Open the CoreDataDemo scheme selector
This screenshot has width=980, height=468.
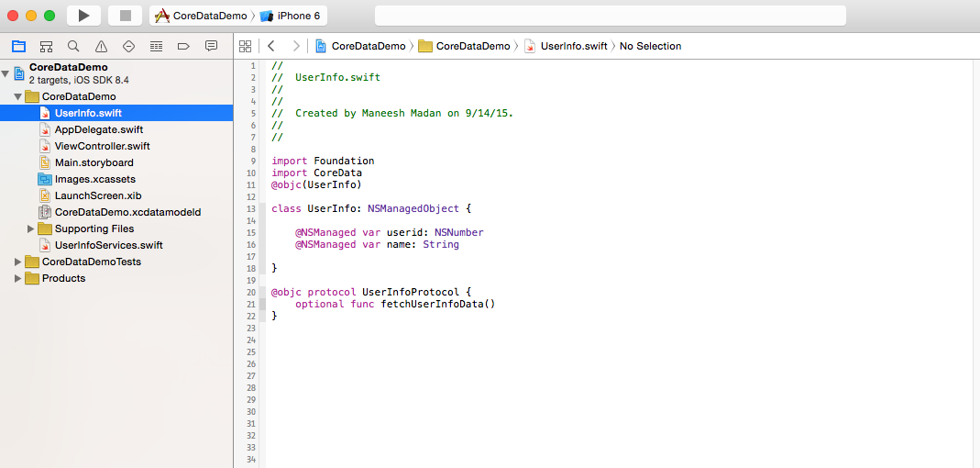(201, 16)
